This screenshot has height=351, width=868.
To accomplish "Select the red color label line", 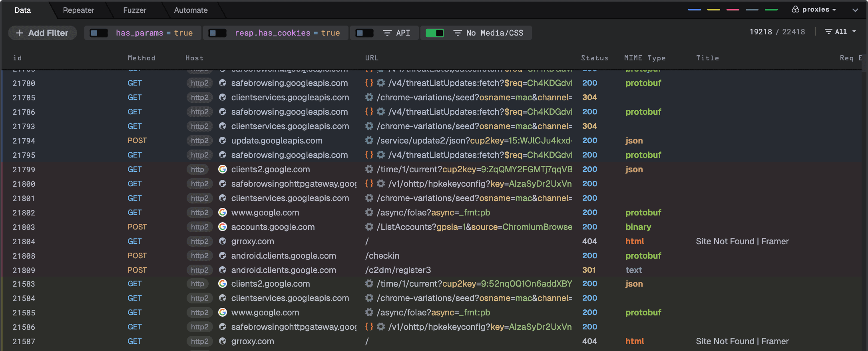I will tap(733, 10).
